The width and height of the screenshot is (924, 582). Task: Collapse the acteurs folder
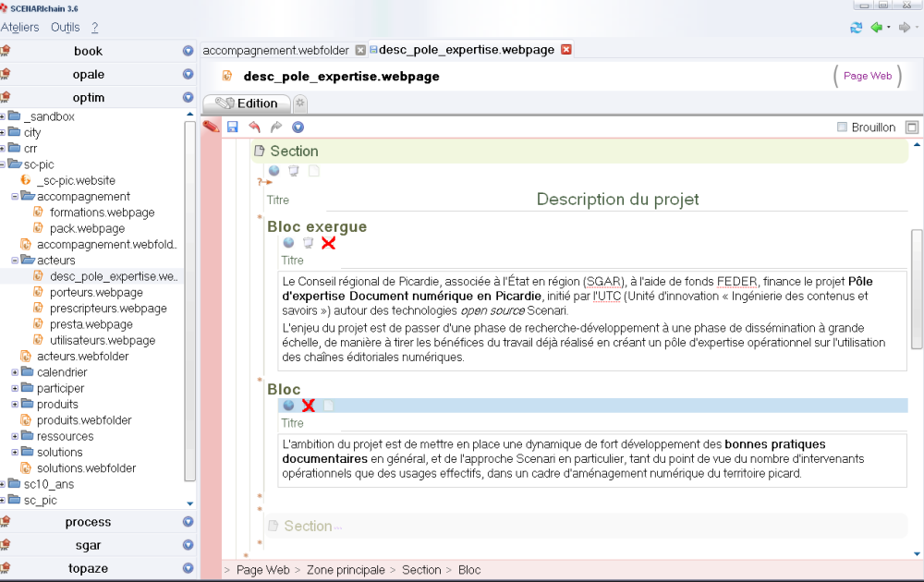tap(16, 261)
